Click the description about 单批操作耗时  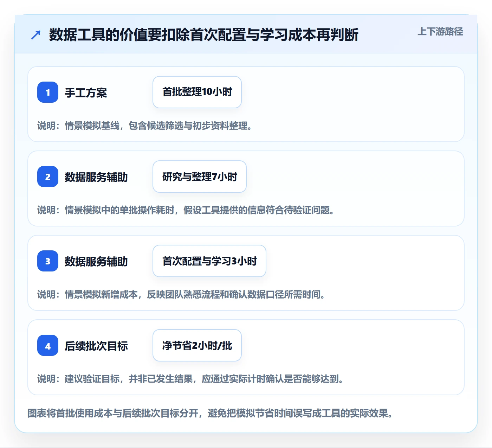click(186, 210)
